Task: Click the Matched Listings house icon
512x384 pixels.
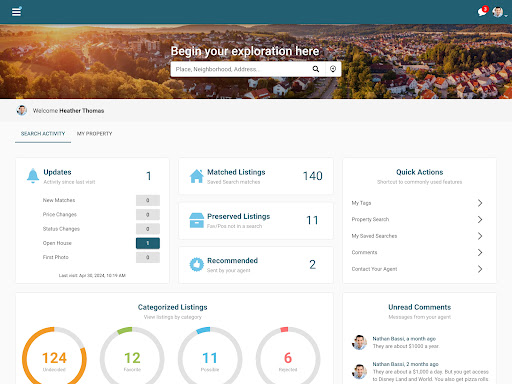Action: (x=197, y=176)
